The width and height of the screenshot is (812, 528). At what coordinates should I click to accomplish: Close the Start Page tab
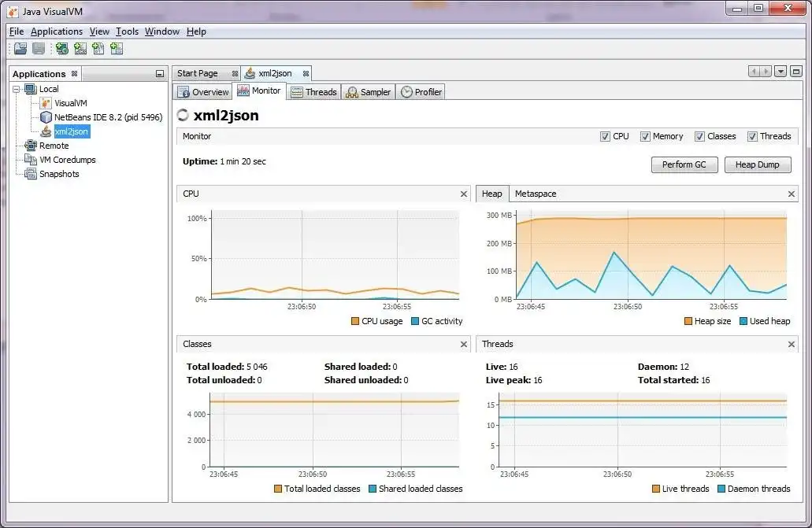[x=235, y=73]
